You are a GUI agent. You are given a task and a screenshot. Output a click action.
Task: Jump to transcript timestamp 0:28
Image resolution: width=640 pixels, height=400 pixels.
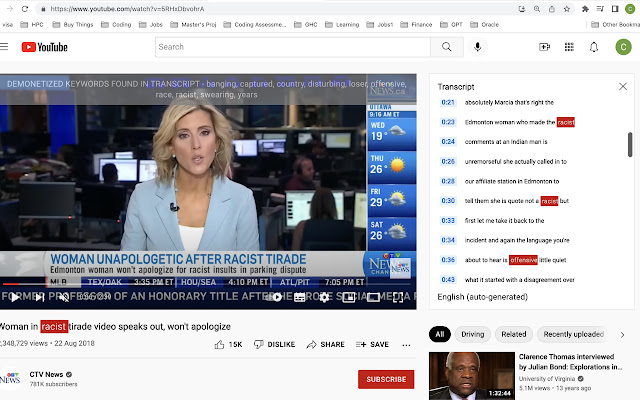(x=448, y=181)
